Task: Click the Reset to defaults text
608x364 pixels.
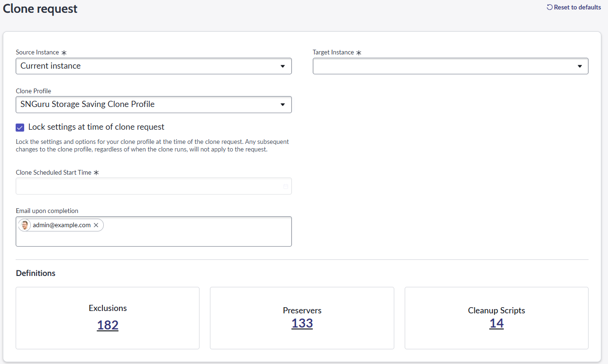Action: 577,8
